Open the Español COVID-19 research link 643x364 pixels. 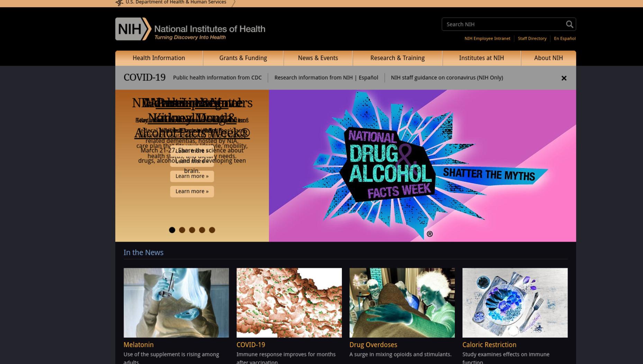tap(368, 77)
